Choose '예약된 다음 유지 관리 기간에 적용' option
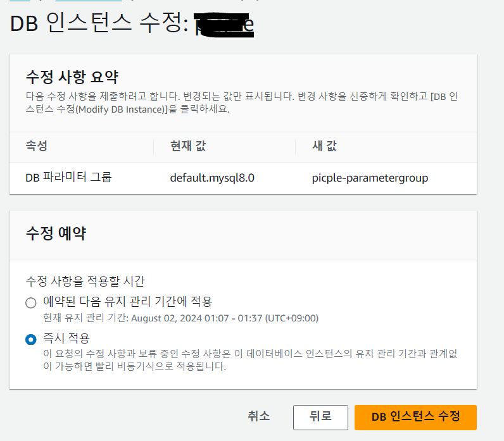This screenshot has height=441, width=504. tap(31, 302)
